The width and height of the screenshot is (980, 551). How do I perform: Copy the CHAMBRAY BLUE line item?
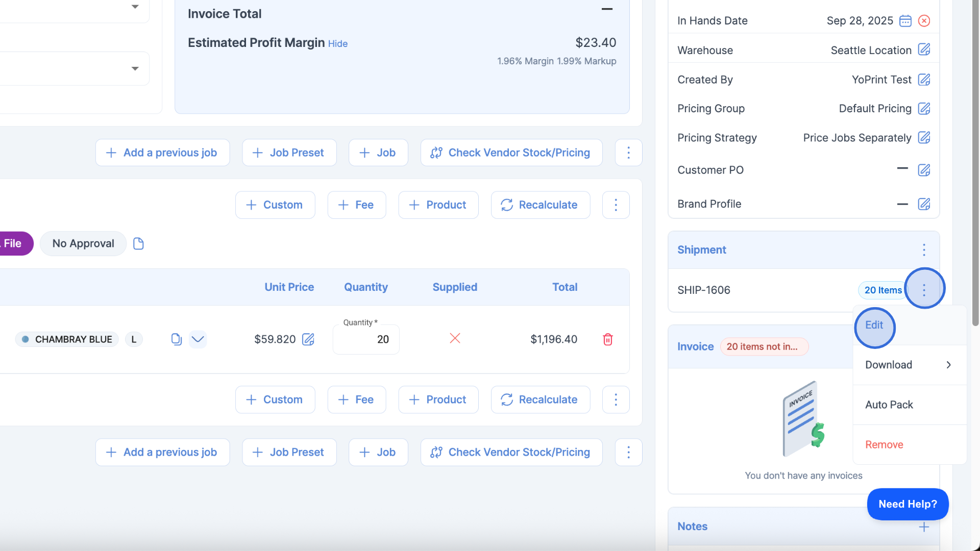[x=176, y=339]
